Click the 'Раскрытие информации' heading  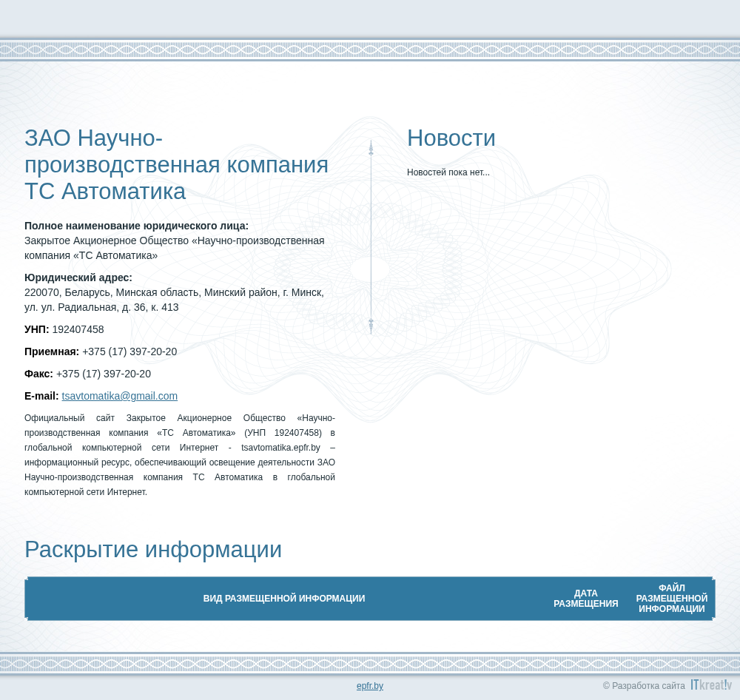tap(153, 550)
